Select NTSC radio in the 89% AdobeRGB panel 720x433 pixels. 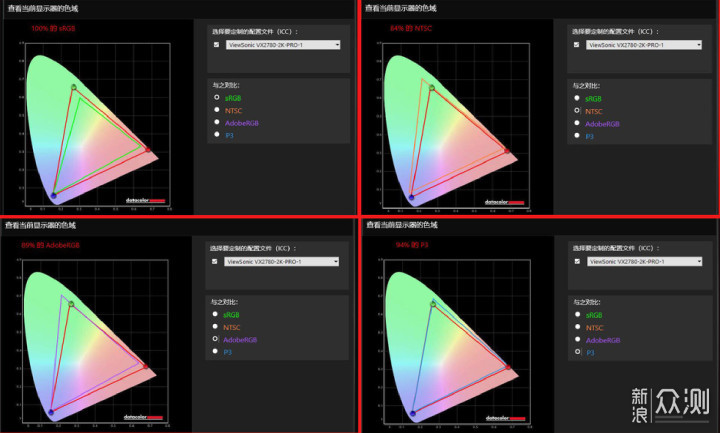coord(215,326)
